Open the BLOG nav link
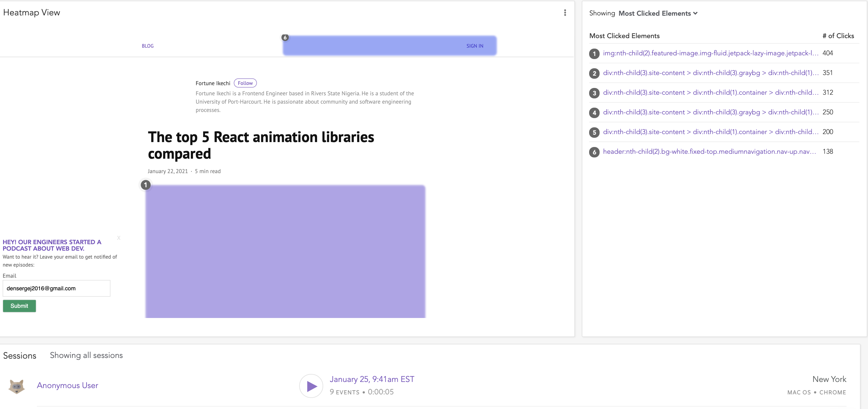Image resolution: width=868 pixels, height=409 pixels. click(x=147, y=46)
